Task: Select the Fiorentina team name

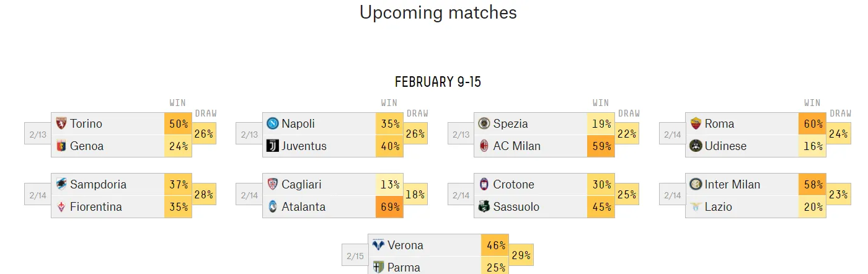Action: pos(96,206)
